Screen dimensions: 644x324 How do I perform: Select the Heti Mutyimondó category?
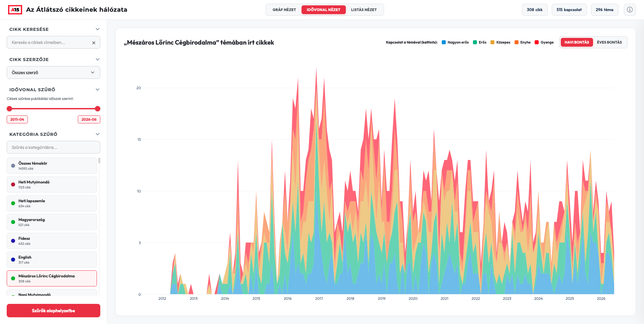click(x=52, y=184)
